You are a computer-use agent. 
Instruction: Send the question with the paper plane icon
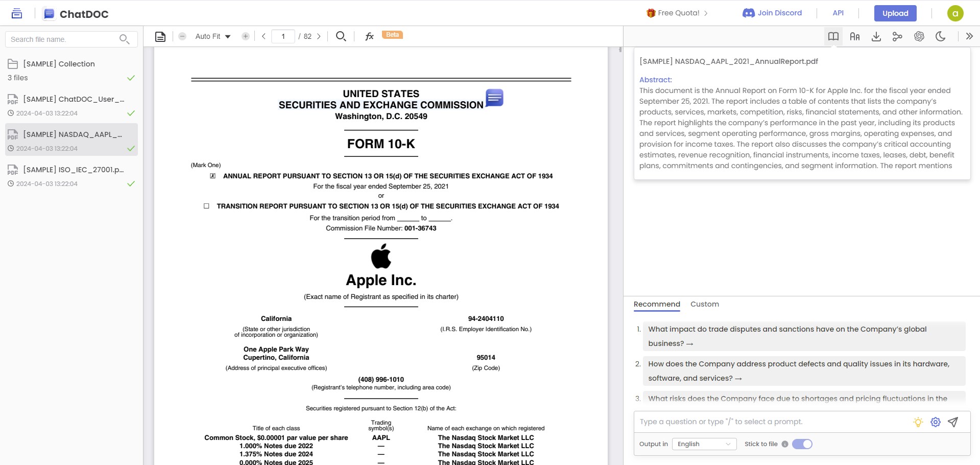pos(953,422)
